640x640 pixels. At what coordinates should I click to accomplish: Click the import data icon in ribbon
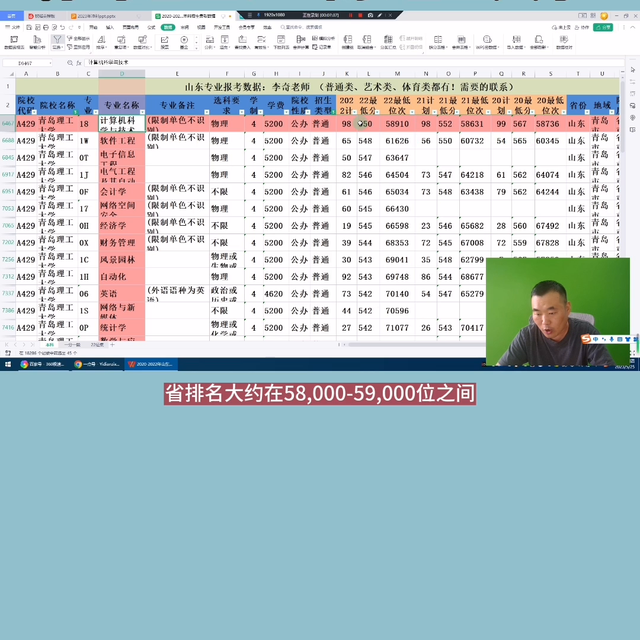coord(516,40)
